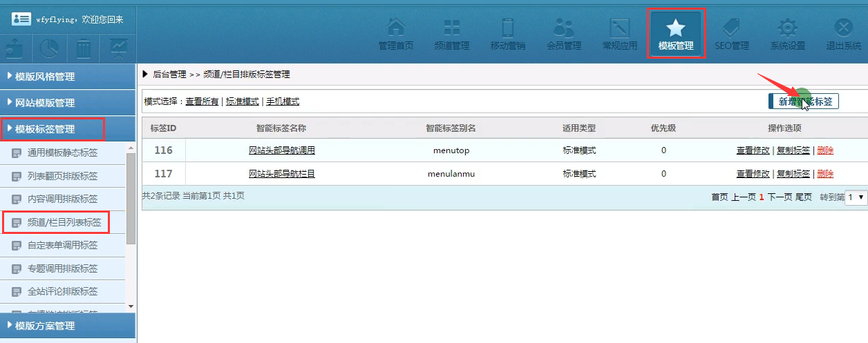Open 系统设置 gear icon
This screenshot has width=868, height=343.
(787, 34)
